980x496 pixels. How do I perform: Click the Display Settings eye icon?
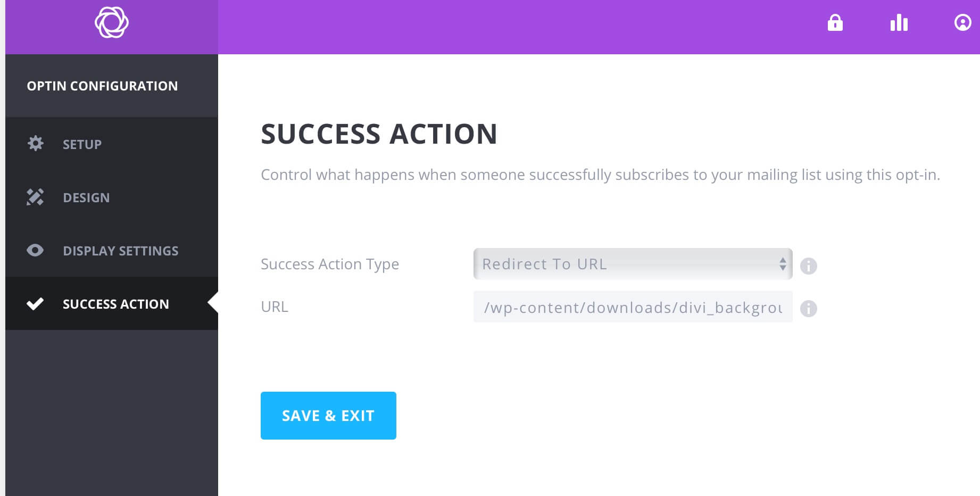[36, 250]
